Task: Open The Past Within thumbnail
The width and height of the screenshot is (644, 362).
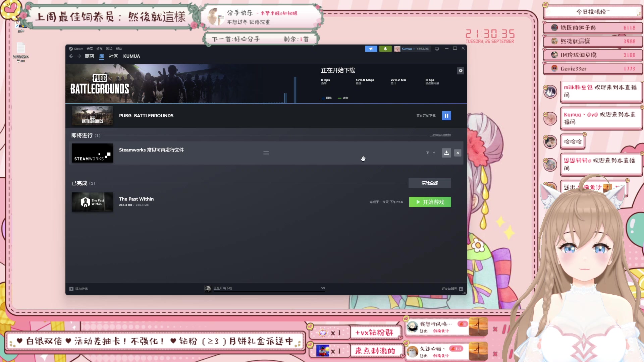Action: (x=93, y=202)
